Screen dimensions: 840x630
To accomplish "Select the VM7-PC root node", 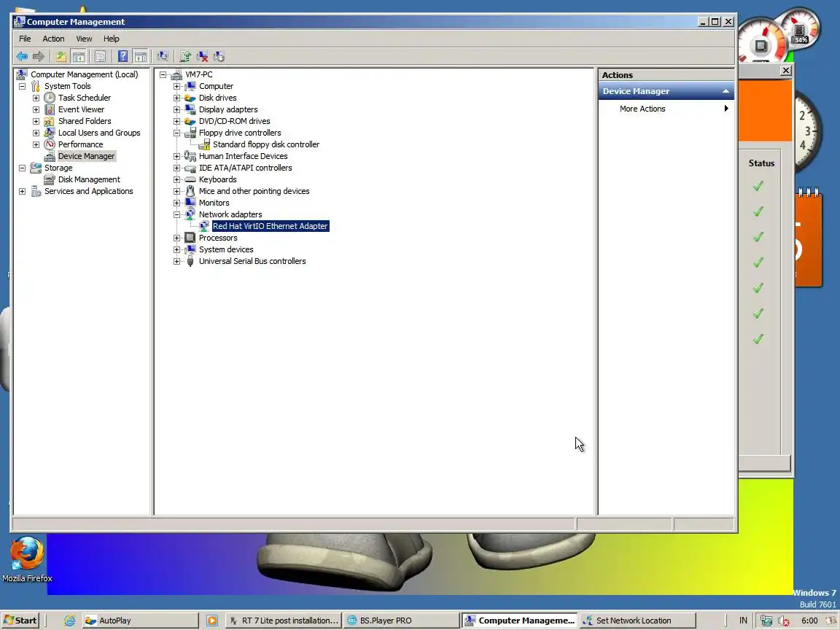I will click(199, 74).
